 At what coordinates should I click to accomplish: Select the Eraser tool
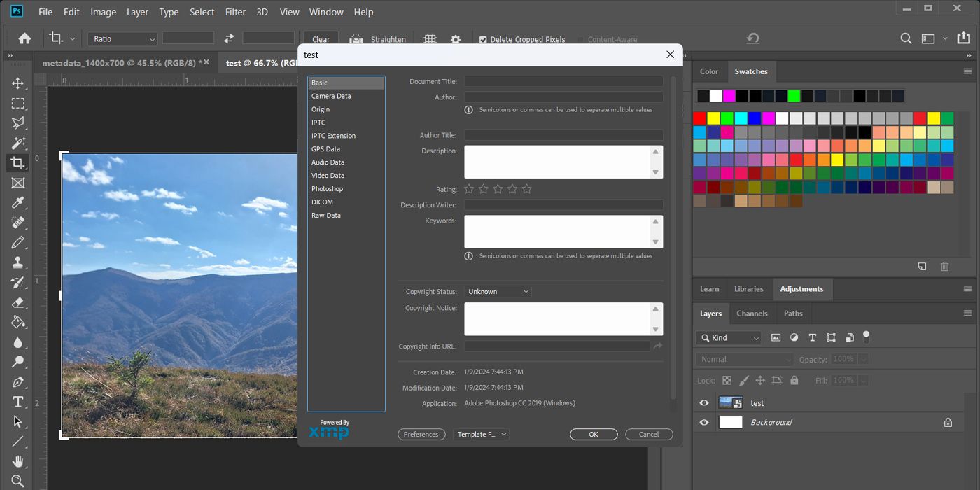[x=18, y=302]
